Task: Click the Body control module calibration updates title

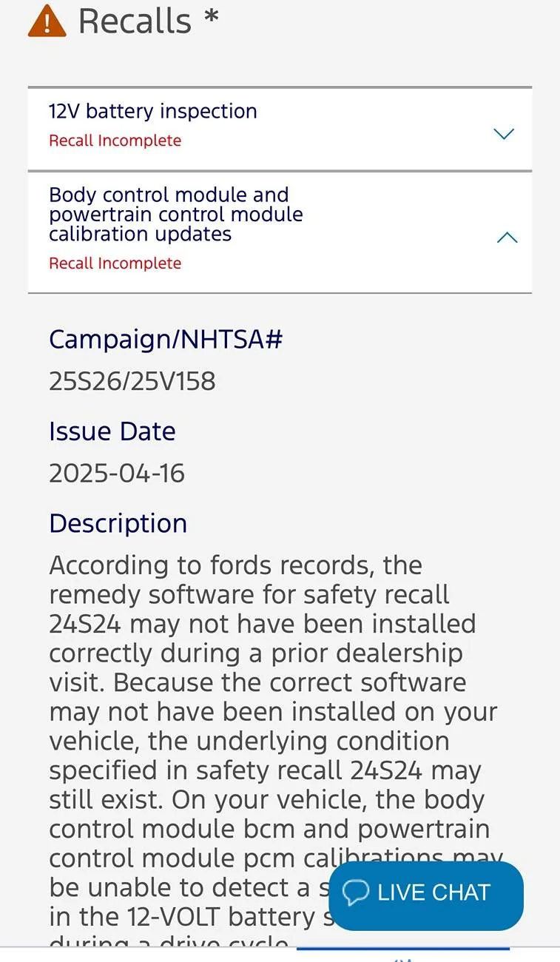Action: [x=175, y=215]
